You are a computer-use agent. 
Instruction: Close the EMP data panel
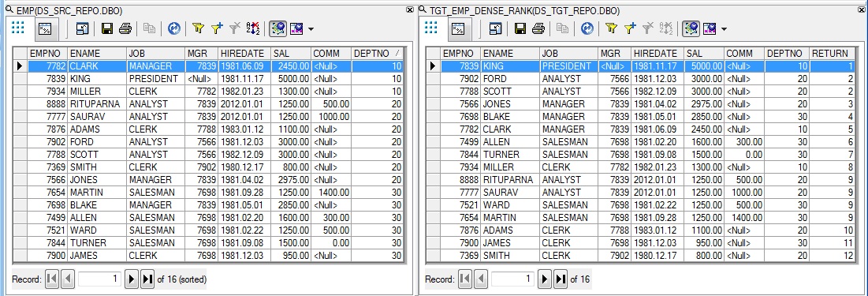(410, 9)
